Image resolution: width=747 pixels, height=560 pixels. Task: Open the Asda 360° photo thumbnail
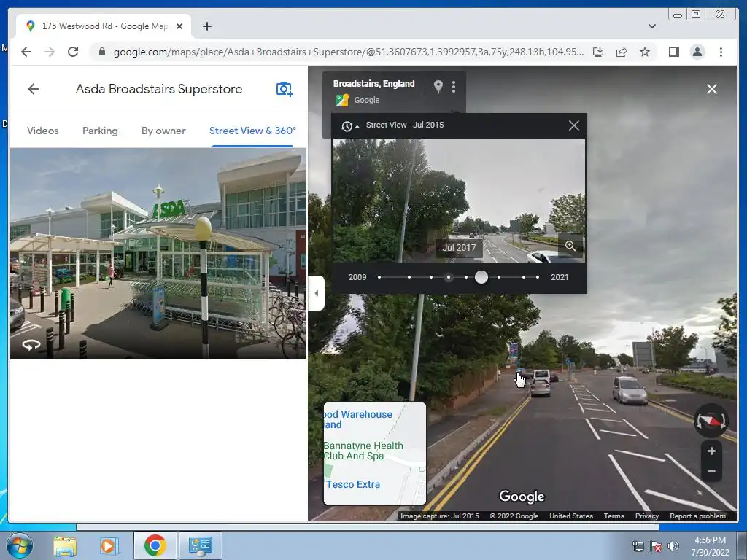tap(158, 253)
